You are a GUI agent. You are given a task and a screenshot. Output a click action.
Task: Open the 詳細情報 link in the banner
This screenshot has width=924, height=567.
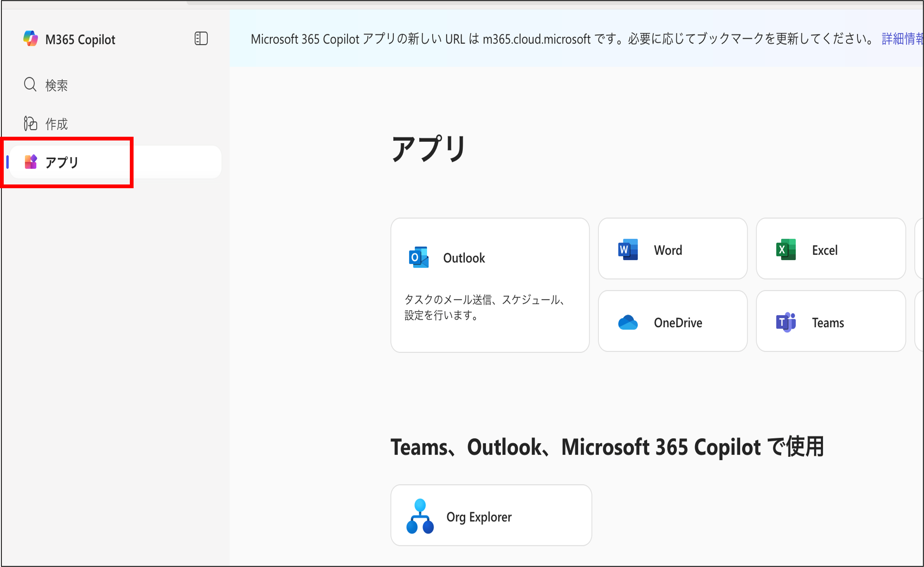(902, 39)
